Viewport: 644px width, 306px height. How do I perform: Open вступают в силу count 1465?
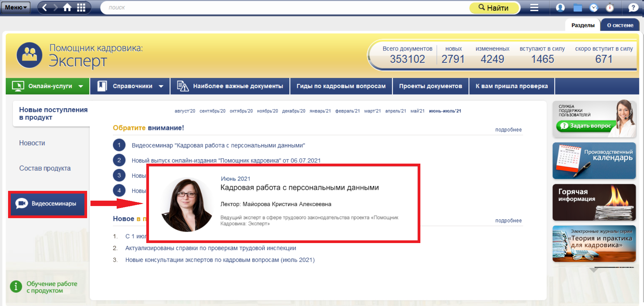click(542, 59)
